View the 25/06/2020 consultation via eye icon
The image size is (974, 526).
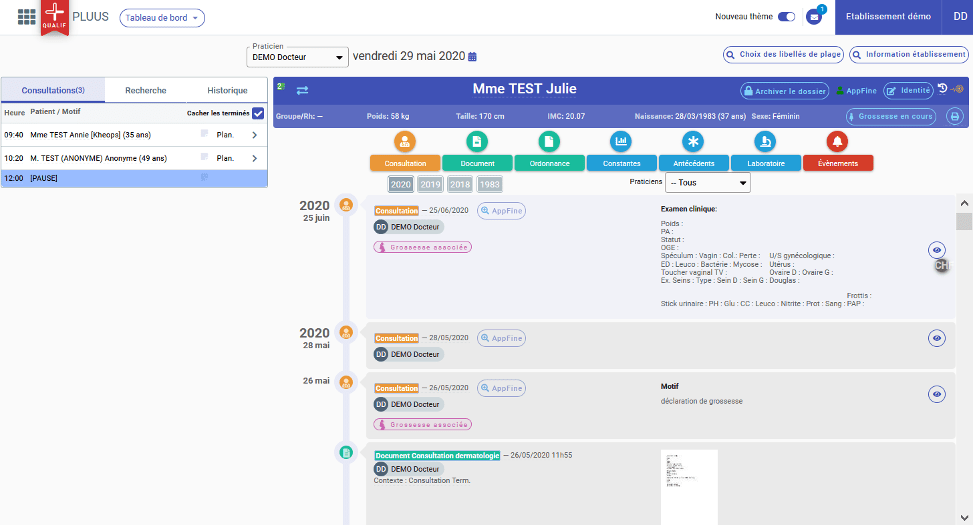coord(937,250)
